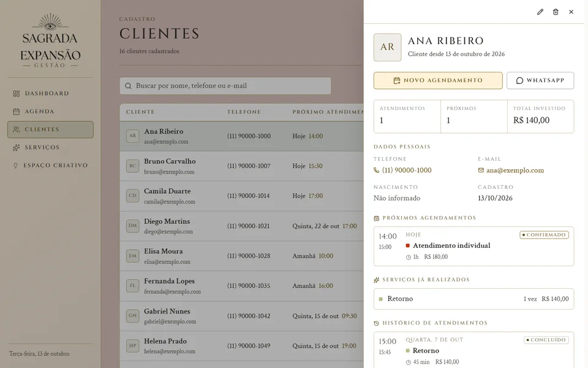Click the EM avatar icon in list

coord(133,256)
